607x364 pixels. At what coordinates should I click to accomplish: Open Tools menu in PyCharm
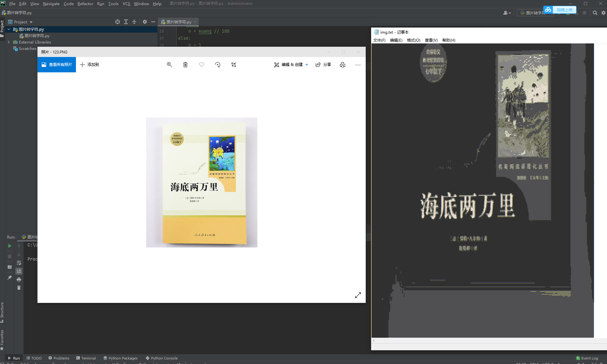[x=113, y=4]
